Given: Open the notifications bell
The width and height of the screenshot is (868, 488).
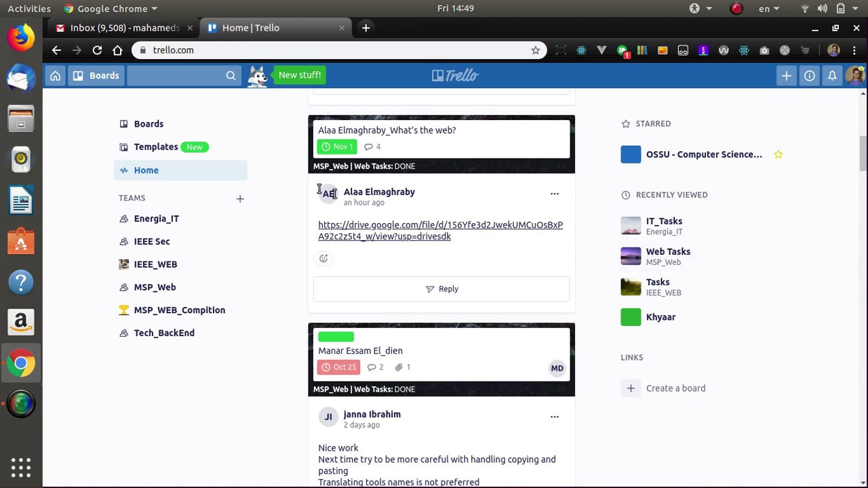Looking at the screenshot, I should click(832, 76).
